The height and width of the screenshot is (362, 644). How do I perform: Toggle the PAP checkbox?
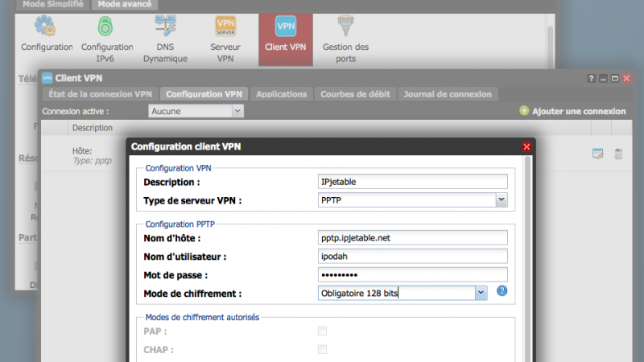[323, 331]
